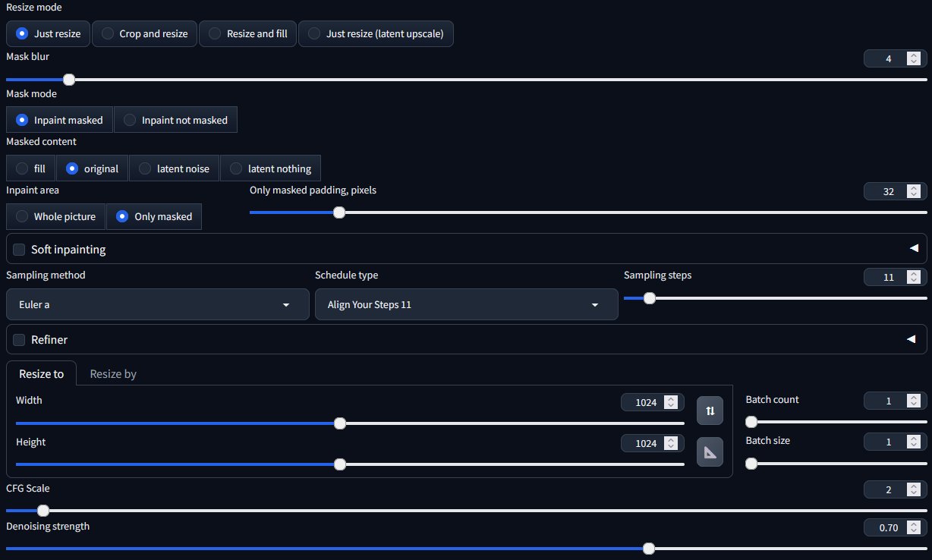Click the Denoising strength number field
The height and width of the screenshot is (560, 932).
click(x=895, y=527)
